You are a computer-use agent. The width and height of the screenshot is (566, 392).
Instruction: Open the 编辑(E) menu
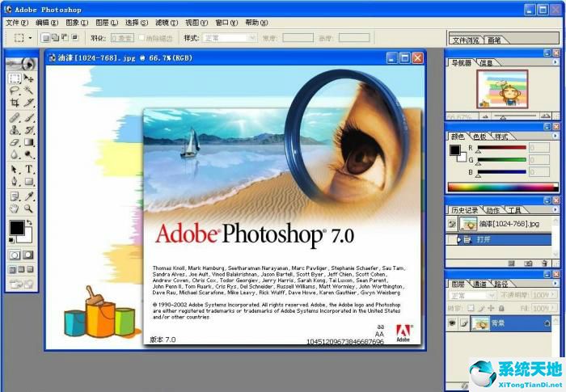47,23
